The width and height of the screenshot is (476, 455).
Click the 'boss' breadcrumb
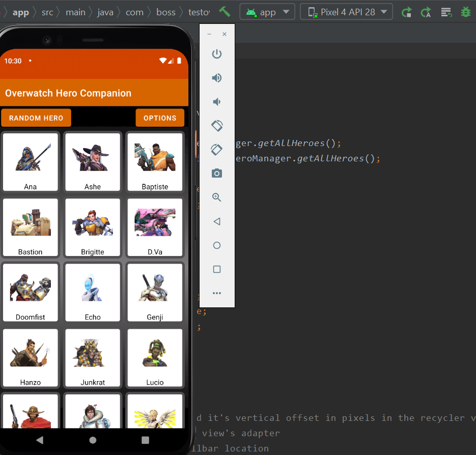click(166, 12)
